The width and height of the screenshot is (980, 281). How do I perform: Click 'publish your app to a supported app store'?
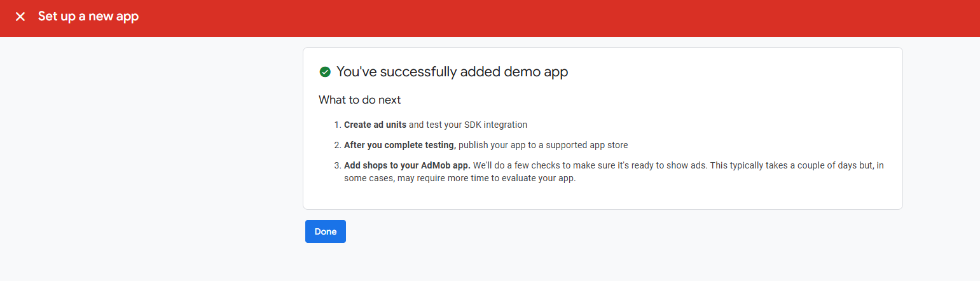(543, 145)
